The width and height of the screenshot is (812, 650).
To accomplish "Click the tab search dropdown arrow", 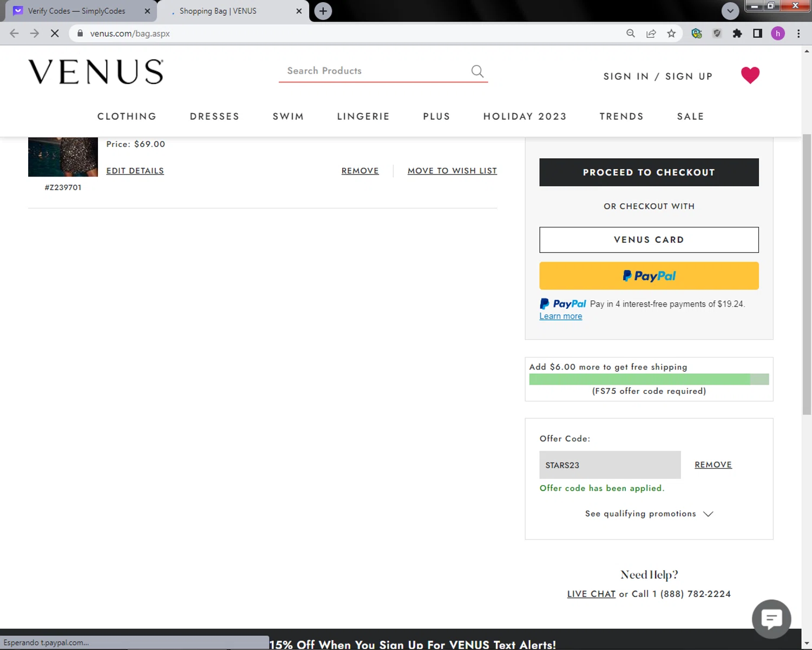I will point(730,11).
